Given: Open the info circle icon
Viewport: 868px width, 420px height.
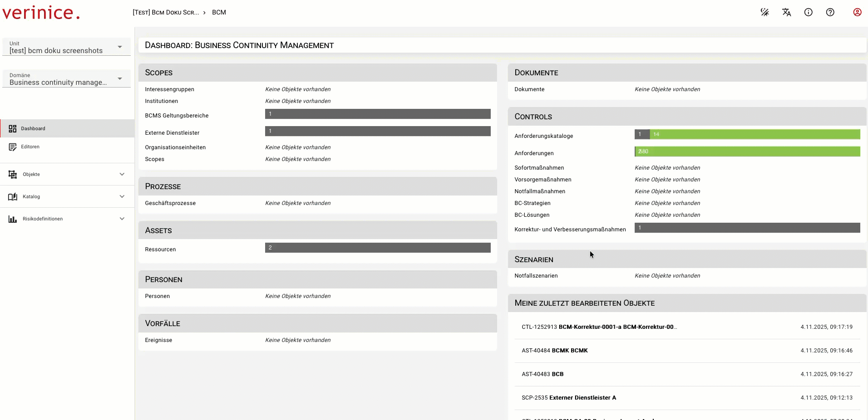Looking at the screenshot, I should [809, 12].
